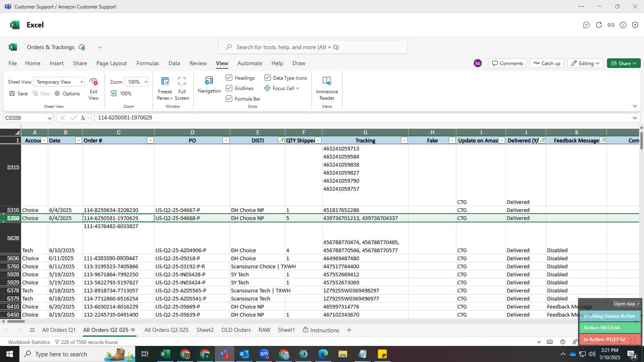Click the Freeze Panes icon

165,81
